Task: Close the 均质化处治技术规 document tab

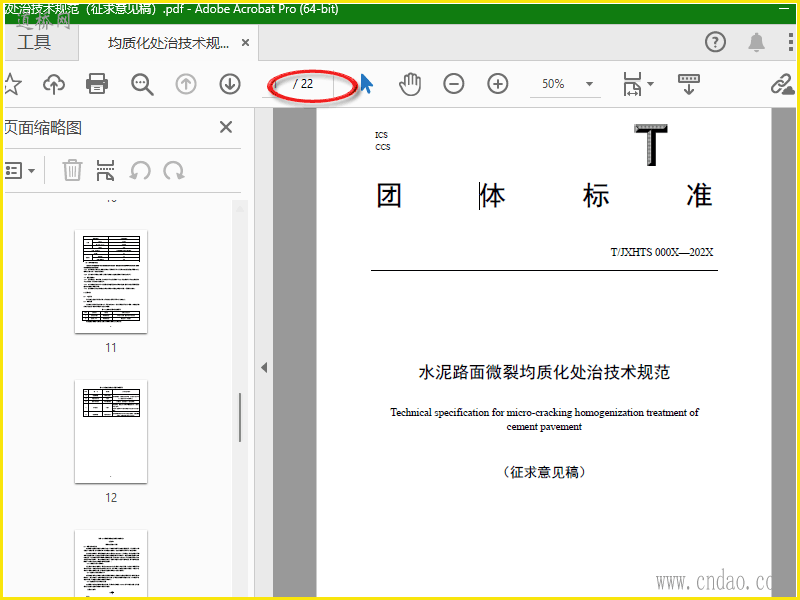Action: click(x=245, y=43)
